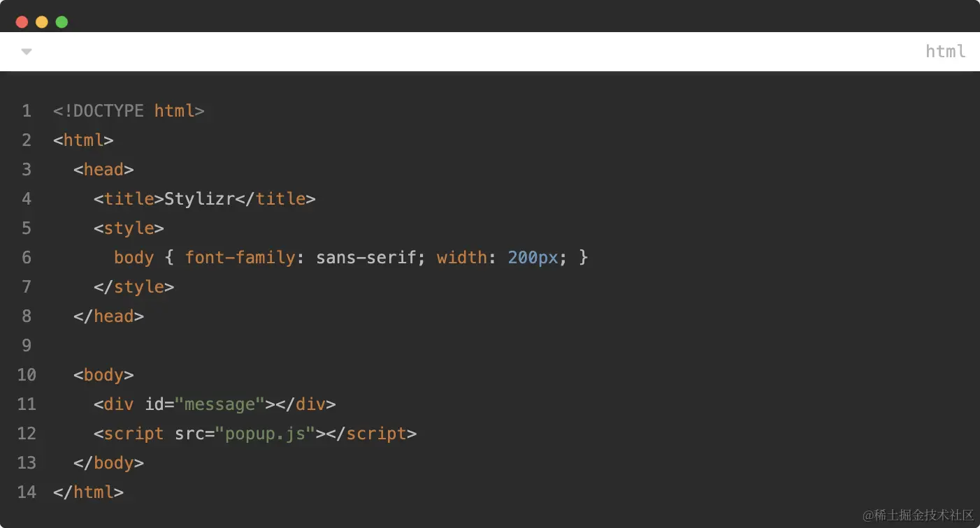The height and width of the screenshot is (528, 980).
Task: Click the html language label
Action: pos(946,51)
